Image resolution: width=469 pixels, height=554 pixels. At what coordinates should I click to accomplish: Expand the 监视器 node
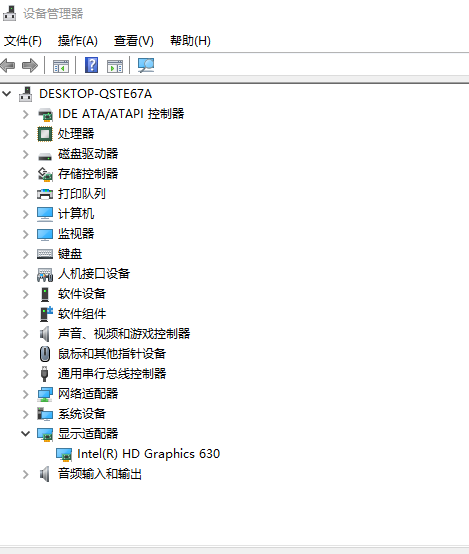click(x=25, y=234)
